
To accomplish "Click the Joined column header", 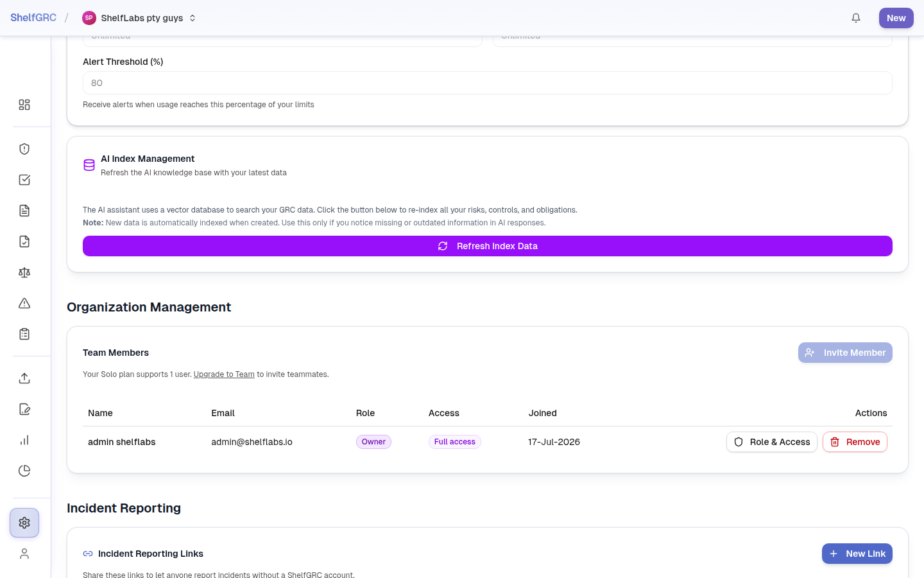I will point(543,413).
